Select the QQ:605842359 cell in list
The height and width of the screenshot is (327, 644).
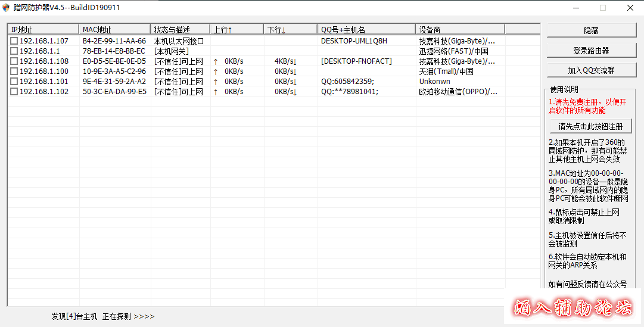[347, 82]
